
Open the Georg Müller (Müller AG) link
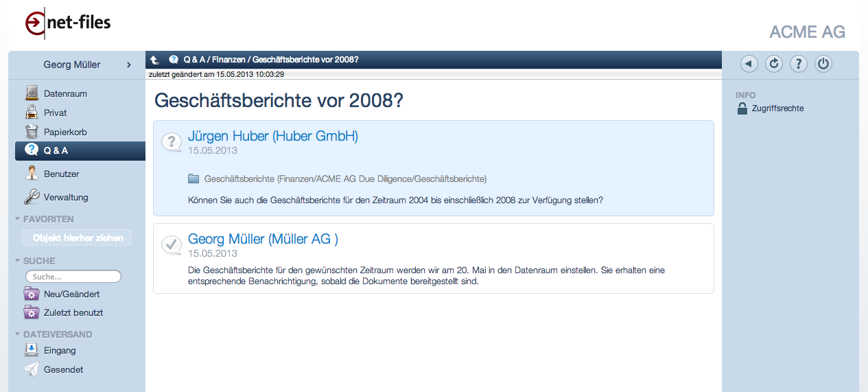[x=263, y=239]
